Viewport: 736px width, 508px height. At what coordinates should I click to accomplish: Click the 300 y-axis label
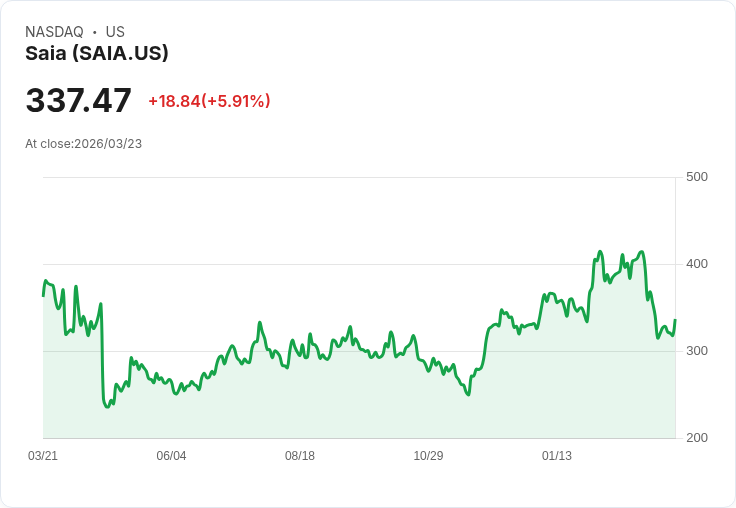696,351
